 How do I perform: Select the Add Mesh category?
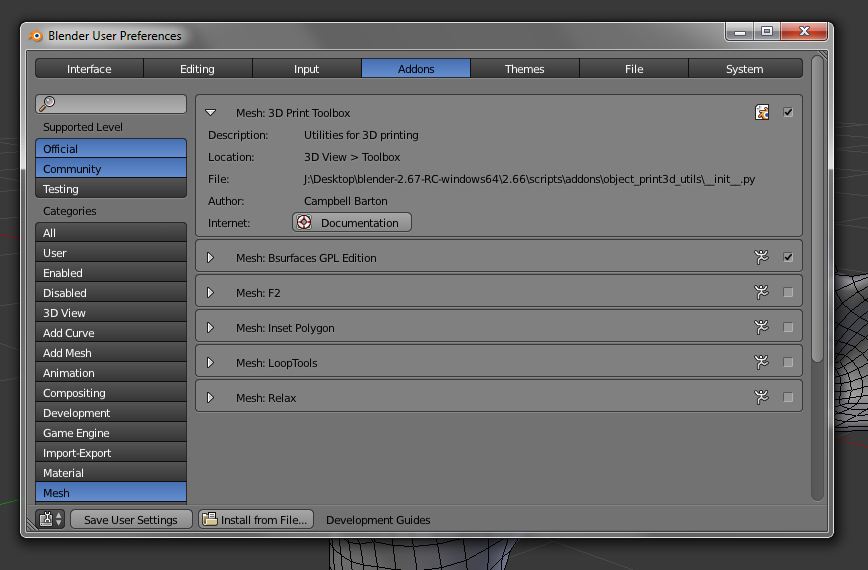[111, 353]
